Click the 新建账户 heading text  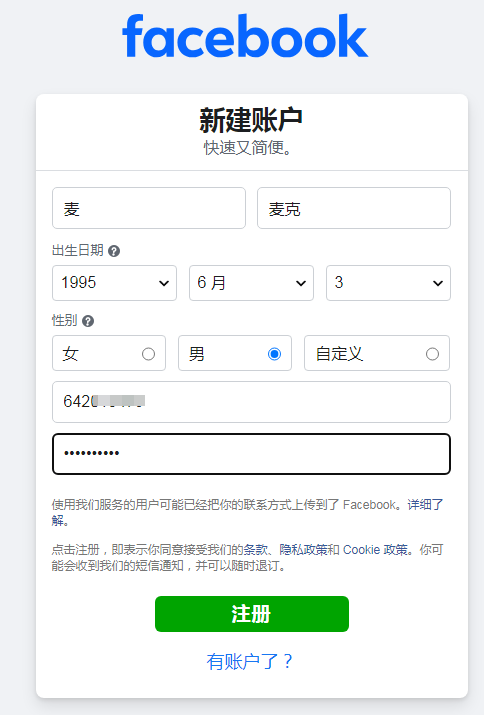(251, 120)
